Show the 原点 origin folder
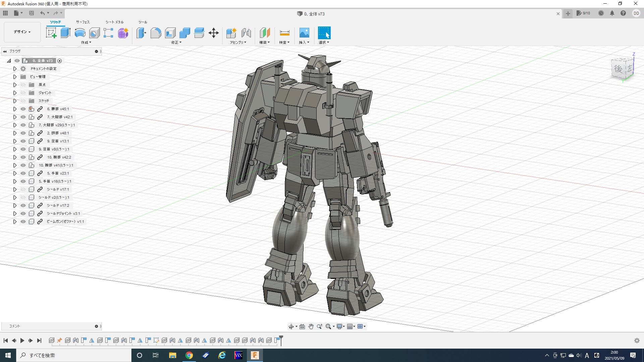 tap(23, 85)
